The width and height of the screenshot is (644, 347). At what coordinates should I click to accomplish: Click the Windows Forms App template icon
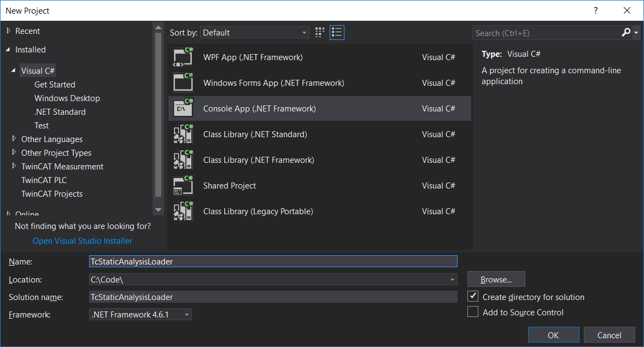click(x=183, y=83)
